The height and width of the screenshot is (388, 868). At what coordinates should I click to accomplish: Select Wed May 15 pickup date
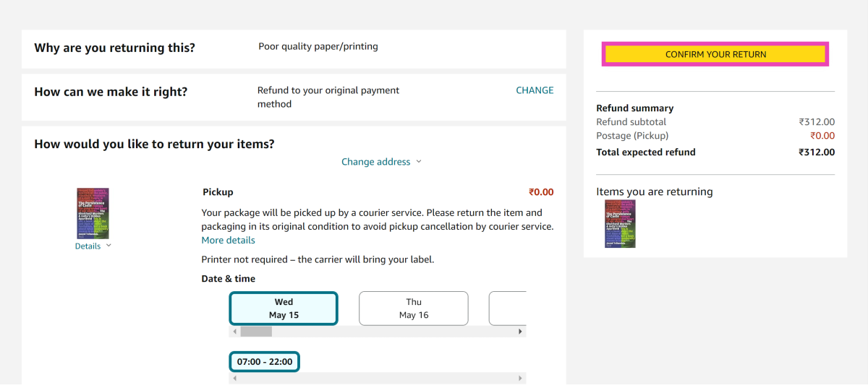(284, 309)
